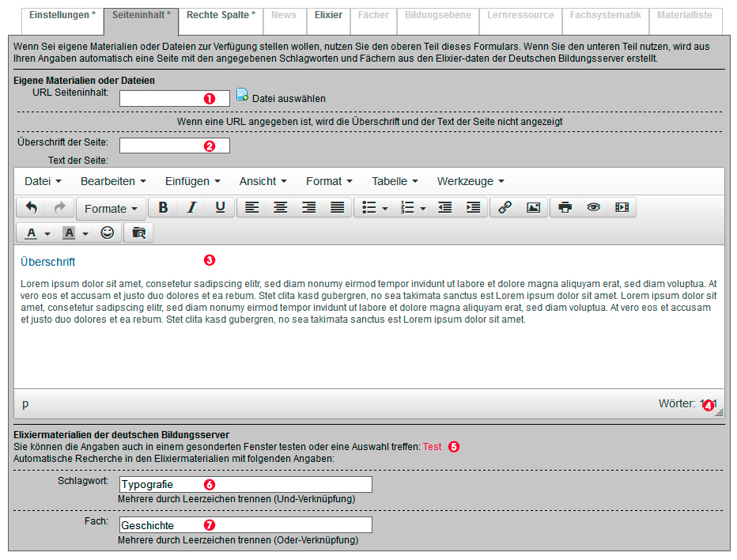
Task: Insert an image into the text
Action: click(534, 207)
